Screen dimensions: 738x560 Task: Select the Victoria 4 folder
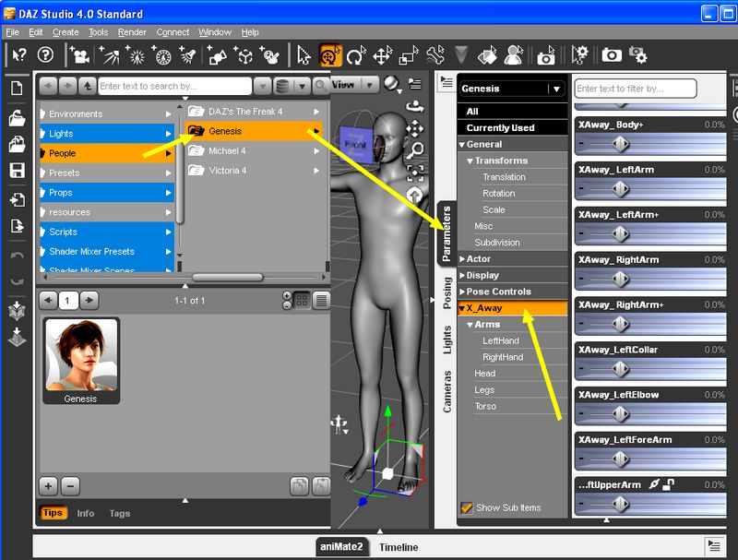[254, 171]
